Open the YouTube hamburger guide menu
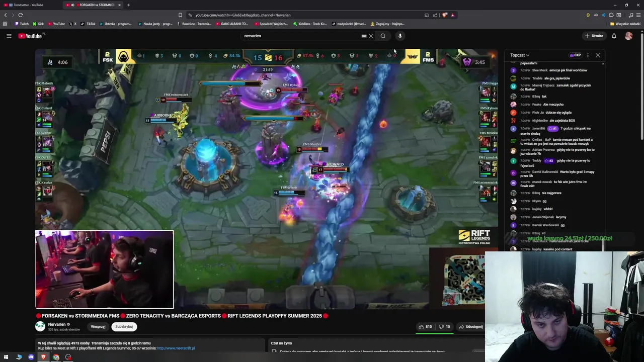This screenshot has width=644, height=362. click(x=9, y=36)
